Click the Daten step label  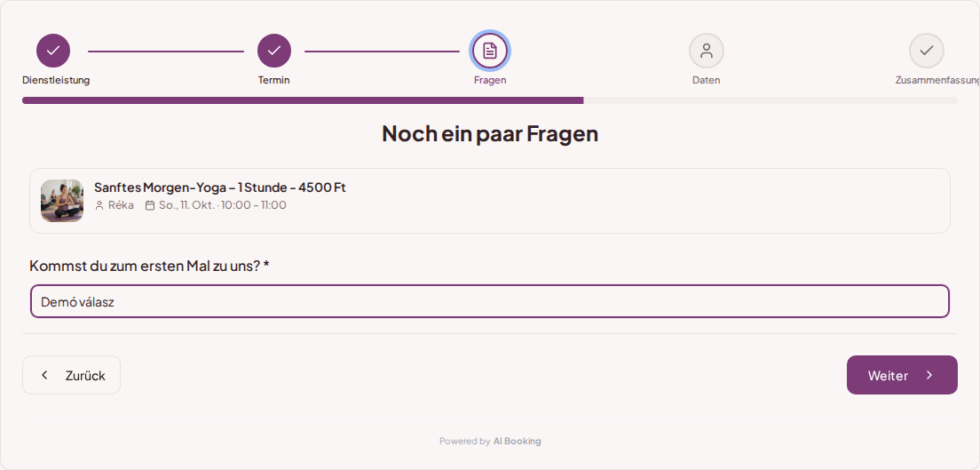coord(707,80)
